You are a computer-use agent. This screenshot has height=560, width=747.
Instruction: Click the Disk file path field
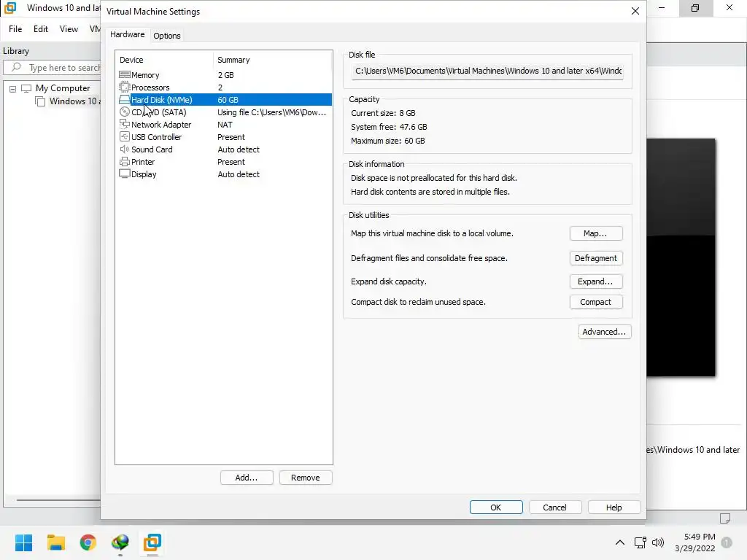[x=487, y=71]
